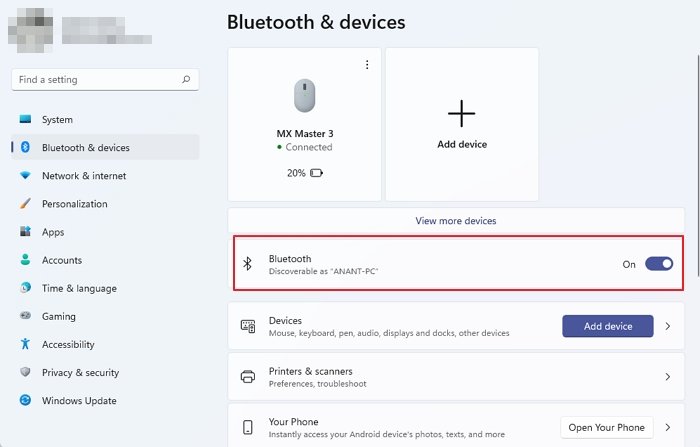Click the Find a setting search box
Viewport: 700px width, 447px height.
tap(95, 80)
